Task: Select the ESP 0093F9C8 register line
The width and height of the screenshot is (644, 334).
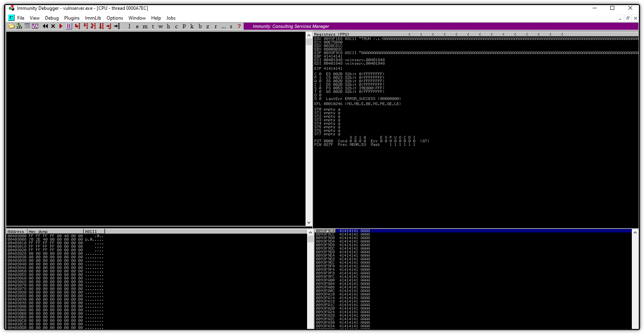Action: coord(476,53)
